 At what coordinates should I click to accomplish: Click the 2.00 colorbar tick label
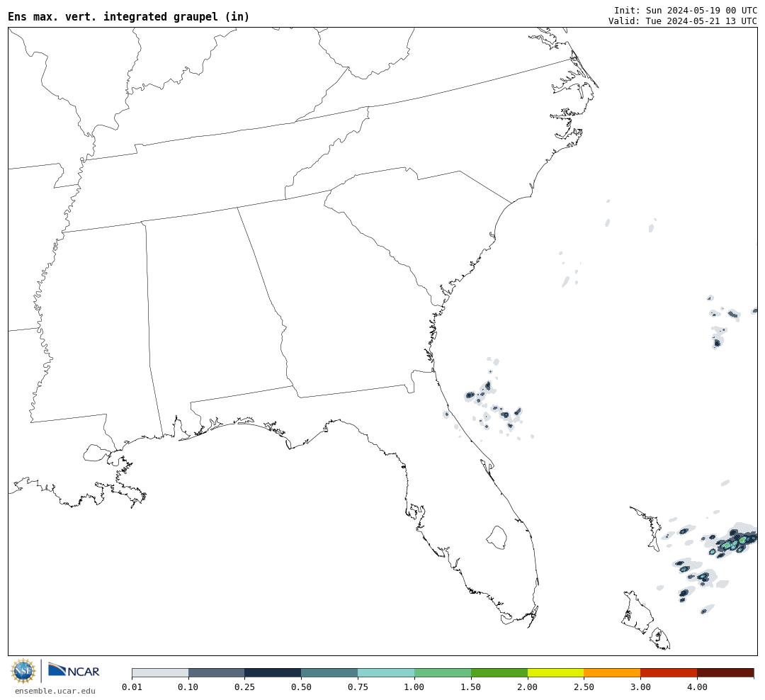pyautogui.click(x=528, y=687)
